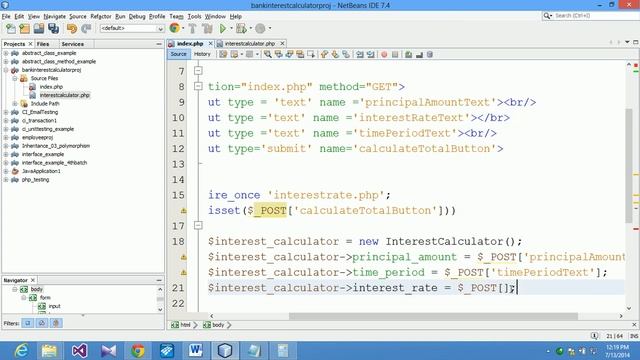Select the interestcalculator.php editor tab
Viewport: 640px width, 360px height.
point(249,43)
